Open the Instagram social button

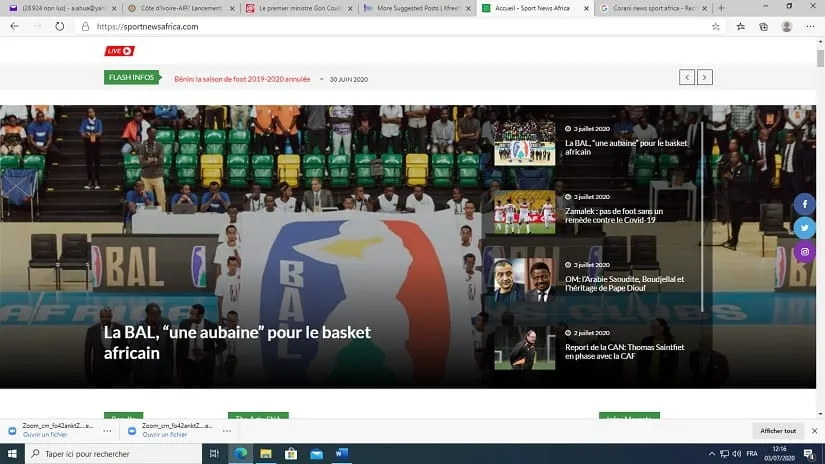coord(804,251)
